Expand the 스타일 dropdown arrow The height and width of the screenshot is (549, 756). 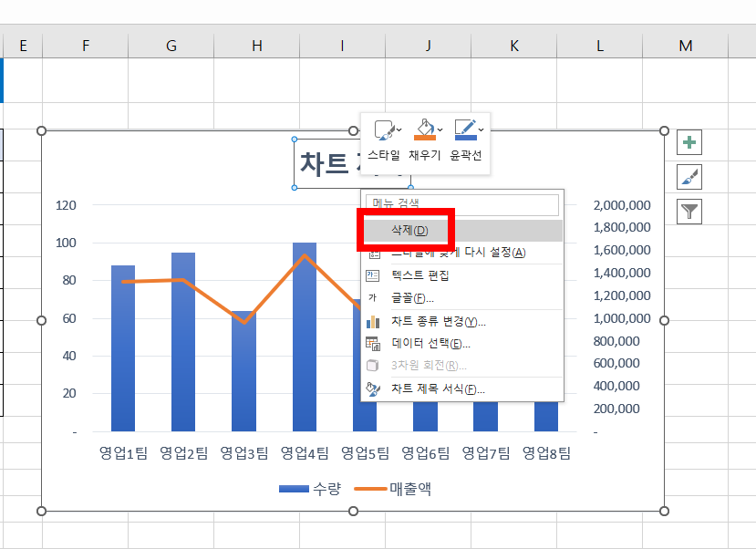pos(399,130)
